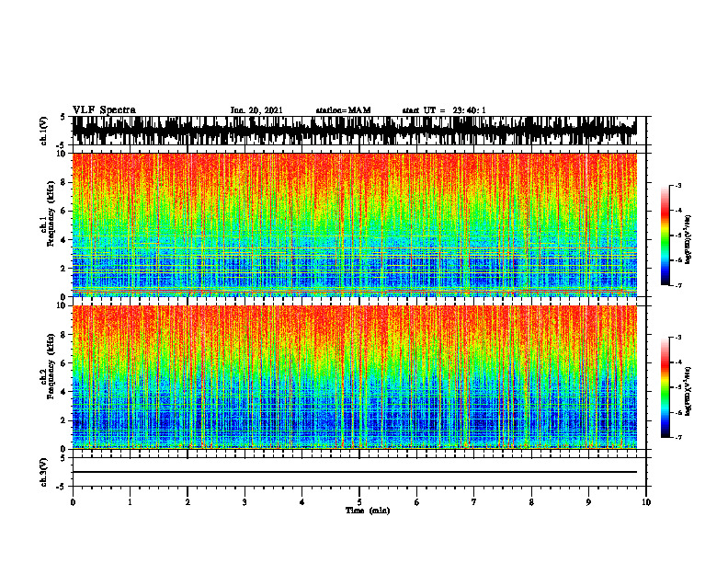
Task: Click the ch.2 color bar log(PSD) unit label
Action: click(x=688, y=391)
